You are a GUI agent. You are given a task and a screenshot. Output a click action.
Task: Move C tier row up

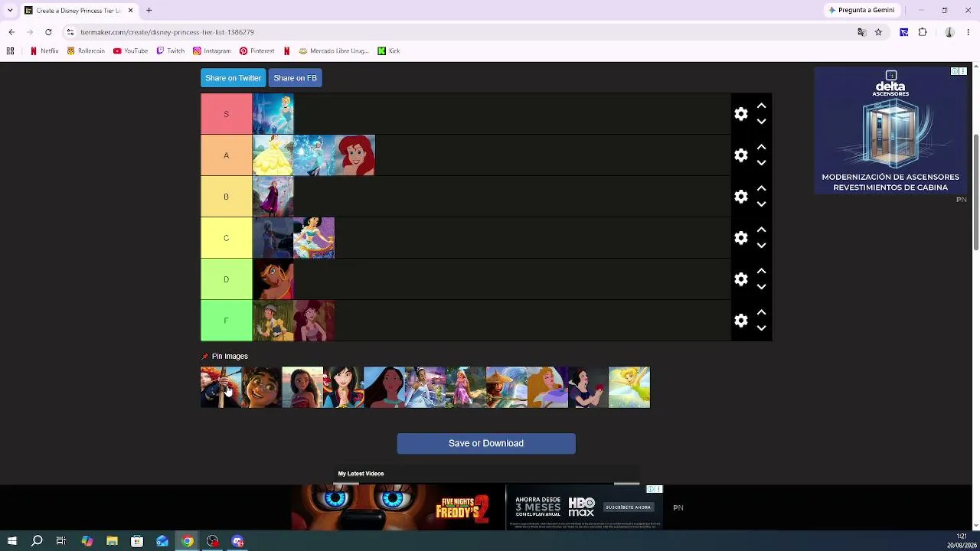[761, 230]
